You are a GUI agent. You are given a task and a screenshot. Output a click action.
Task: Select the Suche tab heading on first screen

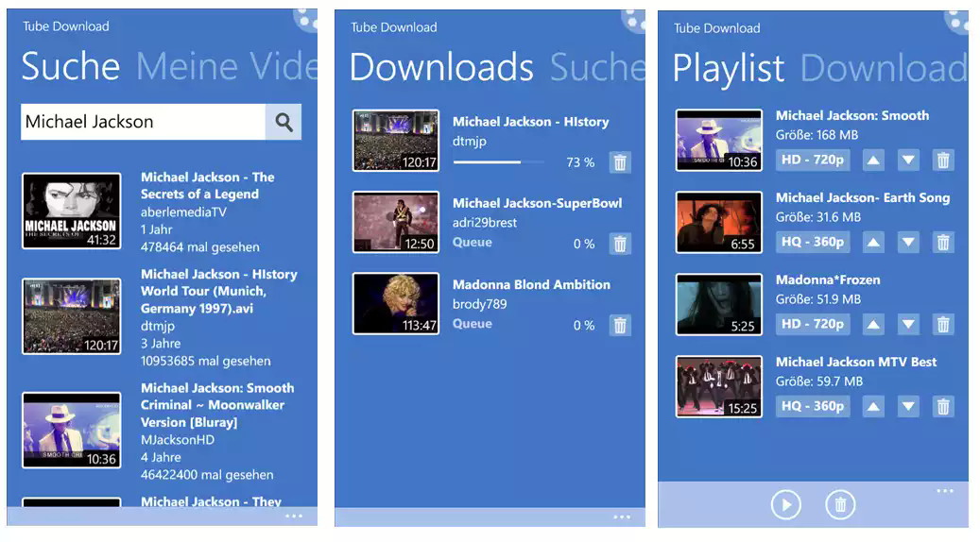click(70, 65)
